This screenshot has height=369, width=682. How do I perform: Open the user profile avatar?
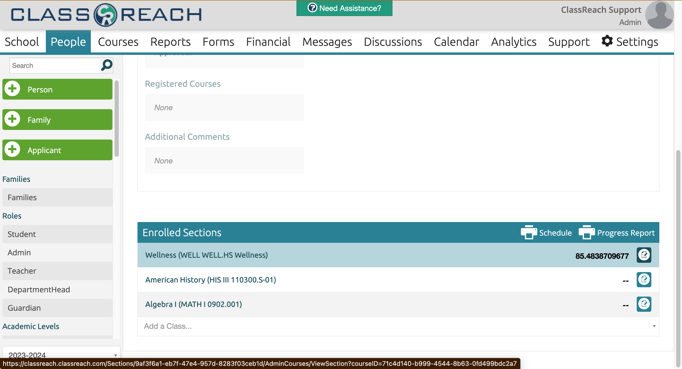[659, 15]
